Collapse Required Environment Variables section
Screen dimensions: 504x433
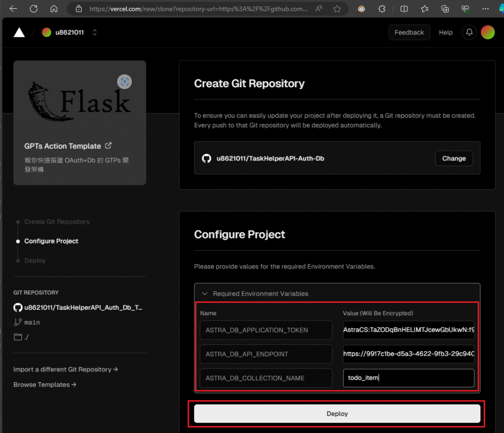click(x=205, y=294)
